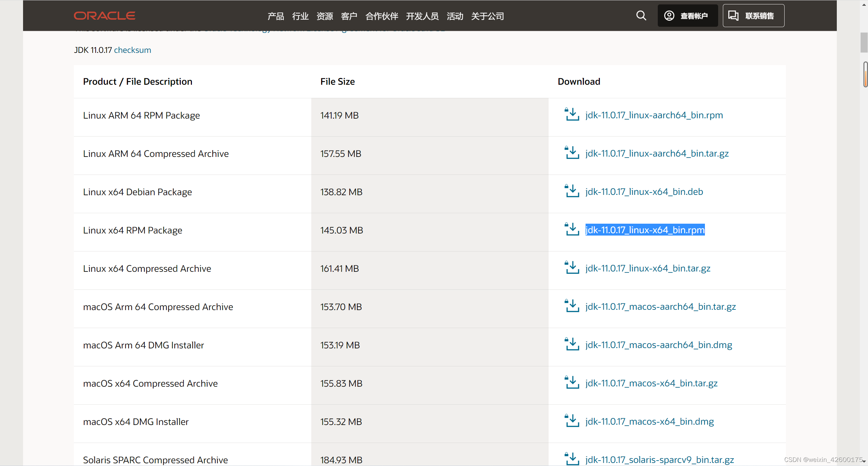
Task: Download highlighted jdk-11.0.17_linux-x64_bin.rpm
Action: [x=645, y=230]
